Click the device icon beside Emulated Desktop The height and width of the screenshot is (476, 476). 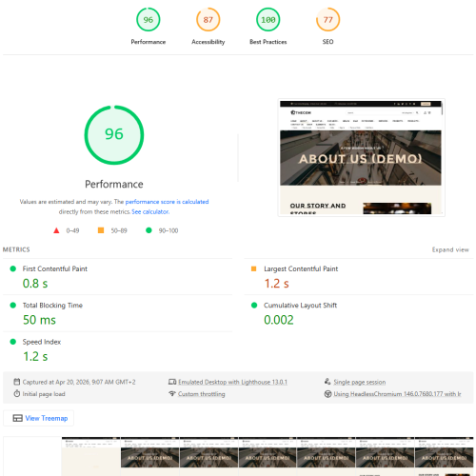click(172, 382)
